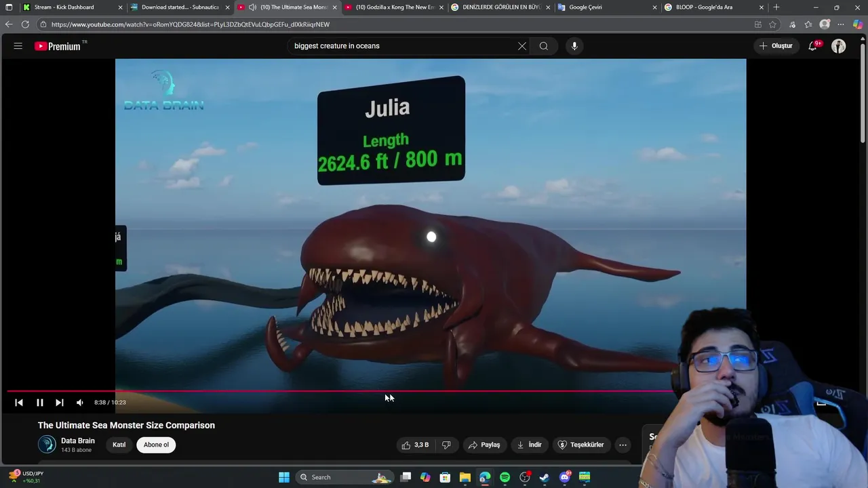
Task: Join the channel with Katıl
Action: click(x=119, y=445)
